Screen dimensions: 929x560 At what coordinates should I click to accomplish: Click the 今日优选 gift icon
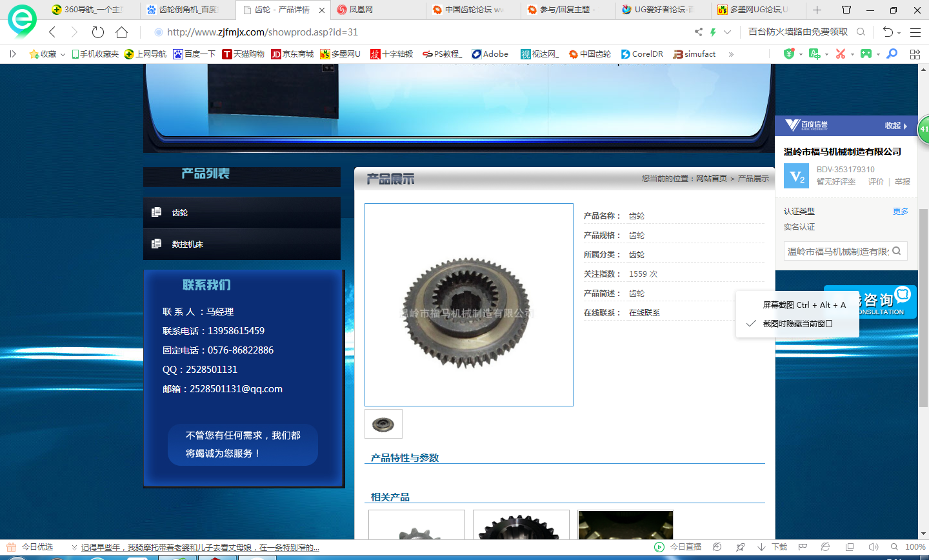click(11, 547)
